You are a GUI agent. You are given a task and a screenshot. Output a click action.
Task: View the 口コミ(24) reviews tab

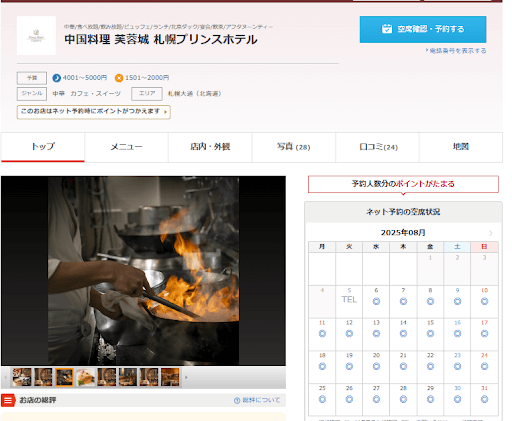(377, 147)
